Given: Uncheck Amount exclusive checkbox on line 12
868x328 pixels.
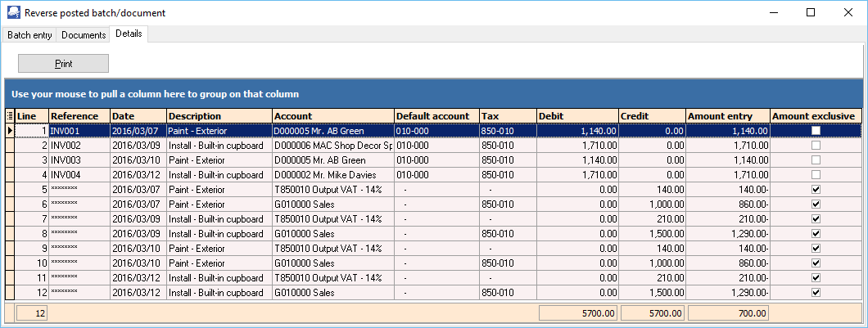Looking at the screenshot, I should coord(816,292).
